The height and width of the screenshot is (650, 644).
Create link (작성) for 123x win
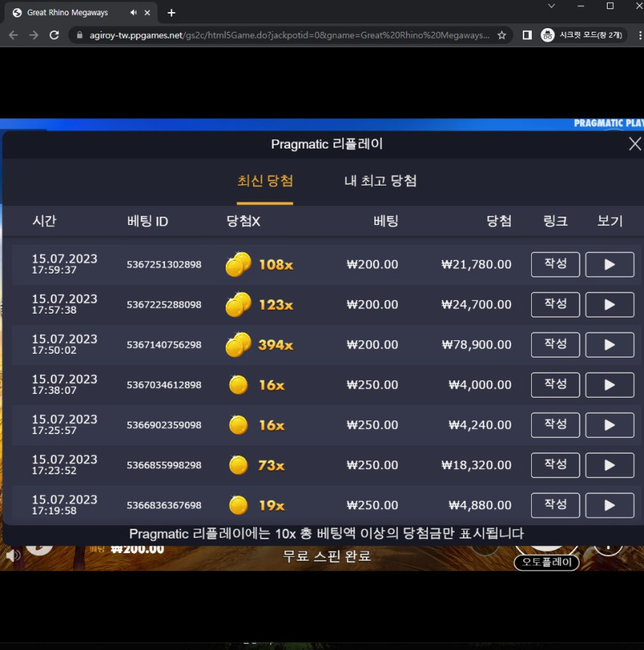pos(555,305)
